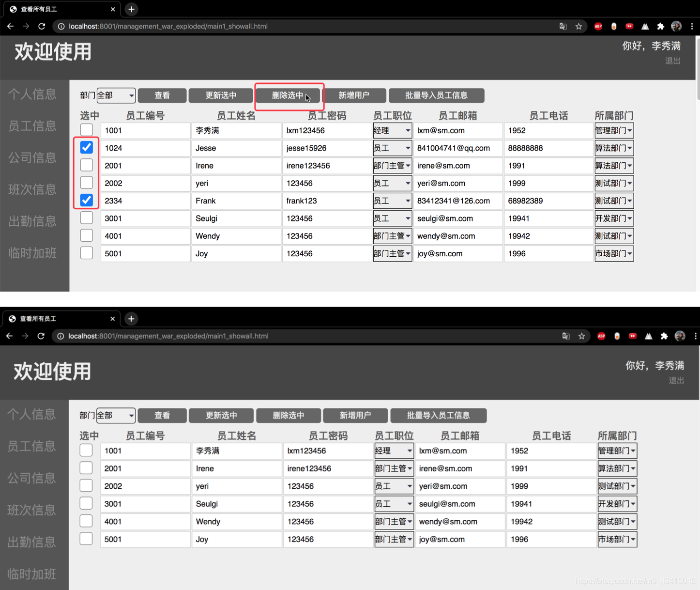
Task: Check the 李秀满 row in bottom table
Action: point(86,450)
